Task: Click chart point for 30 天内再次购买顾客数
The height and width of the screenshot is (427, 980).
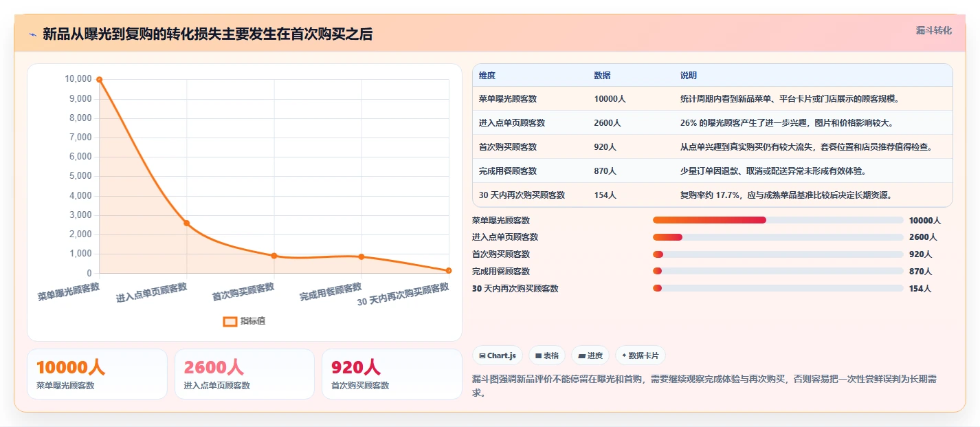Action: [449, 270]
